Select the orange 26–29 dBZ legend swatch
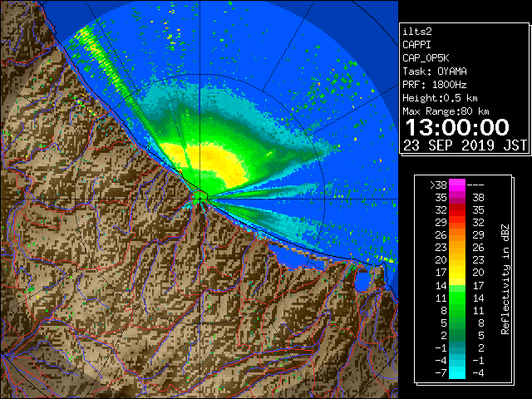This screenshot has width=532, height=399. 457,235
